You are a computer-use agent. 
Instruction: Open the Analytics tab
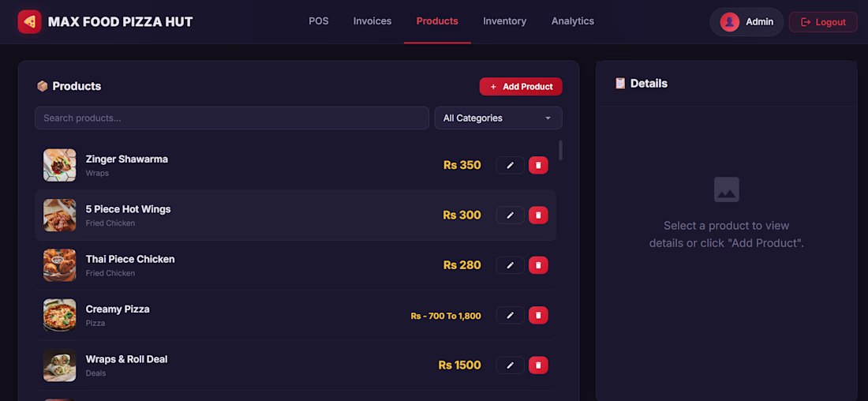coord(572,21)
